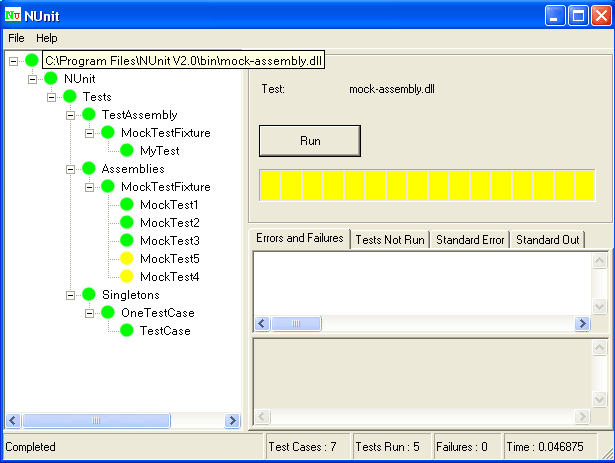Collapse the Singletons node
Image resolution: width=615 pixels, height=463 pixels.
(x=71, y=295)
